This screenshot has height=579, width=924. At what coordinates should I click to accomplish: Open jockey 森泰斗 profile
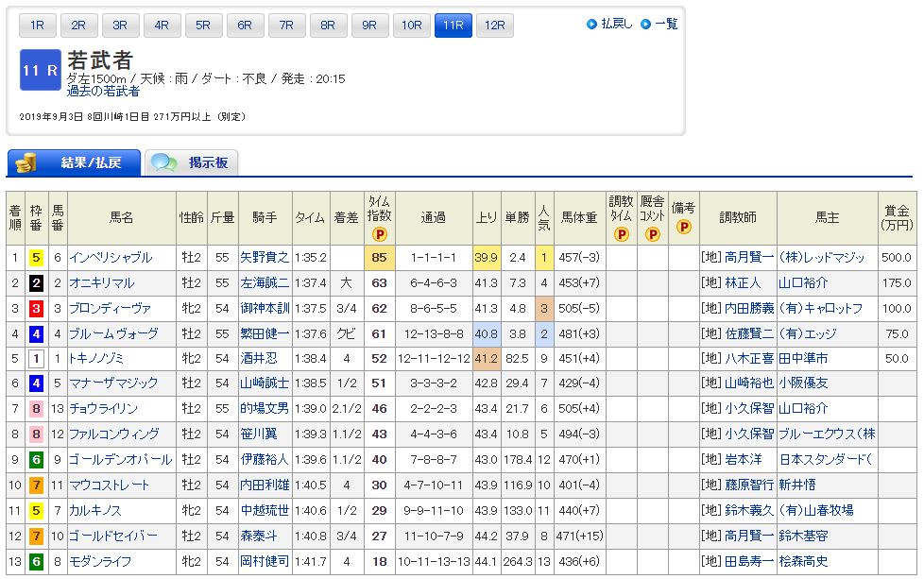[x=258, y=536]
